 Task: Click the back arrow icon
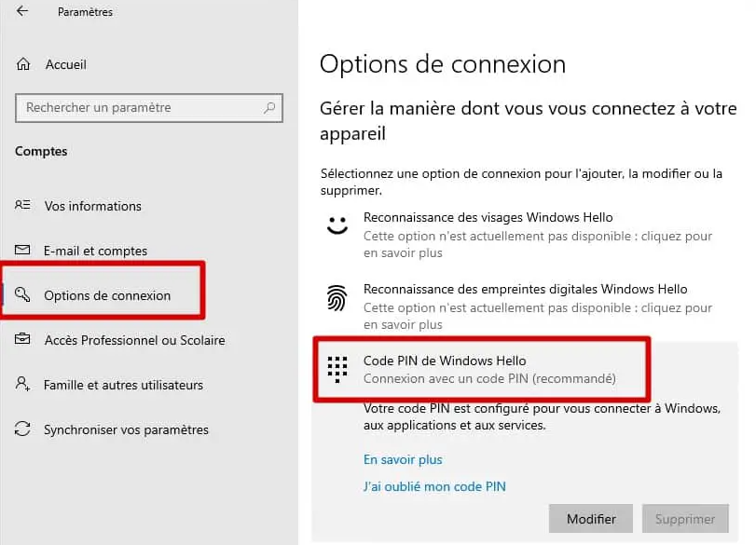22,12
